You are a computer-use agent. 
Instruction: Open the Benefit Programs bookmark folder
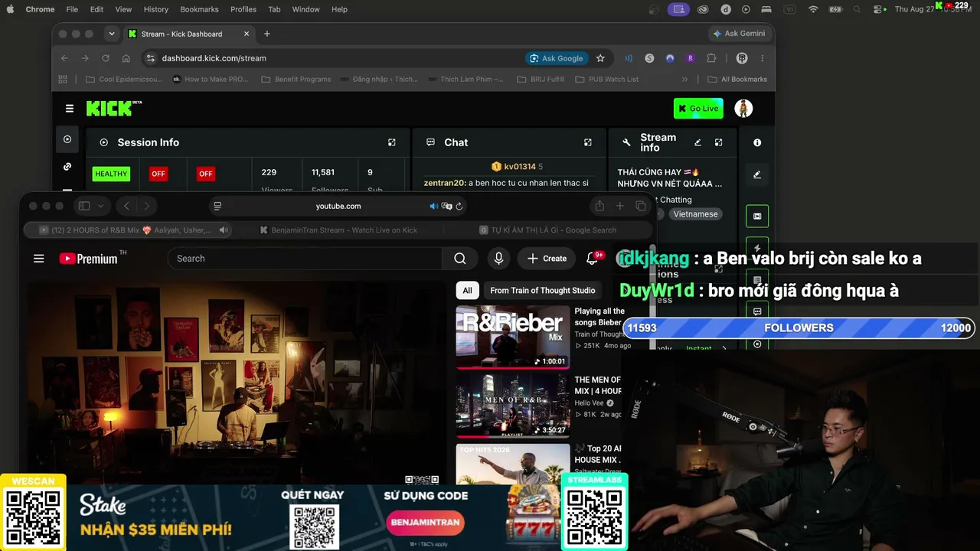(296, 79)
